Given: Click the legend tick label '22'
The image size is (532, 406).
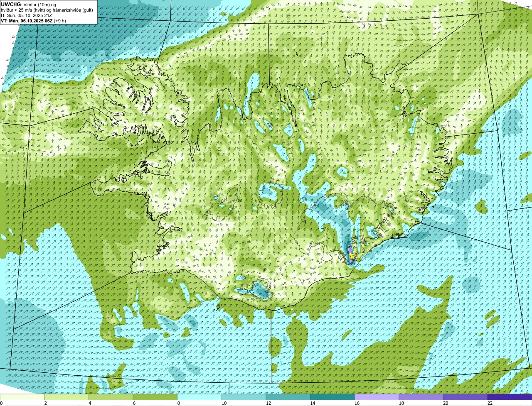Looking at the screenshot, I should [x=490, y=403].
